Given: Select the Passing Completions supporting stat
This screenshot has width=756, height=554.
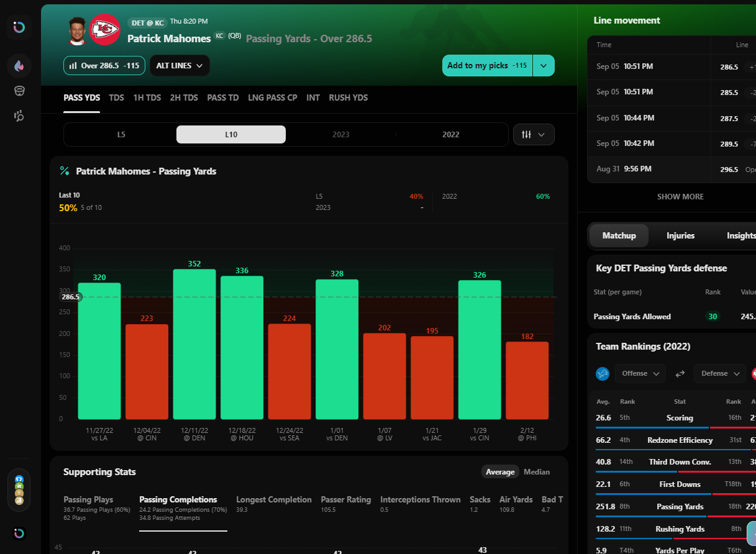Looking at the screenshot, I should pos(183,508).
